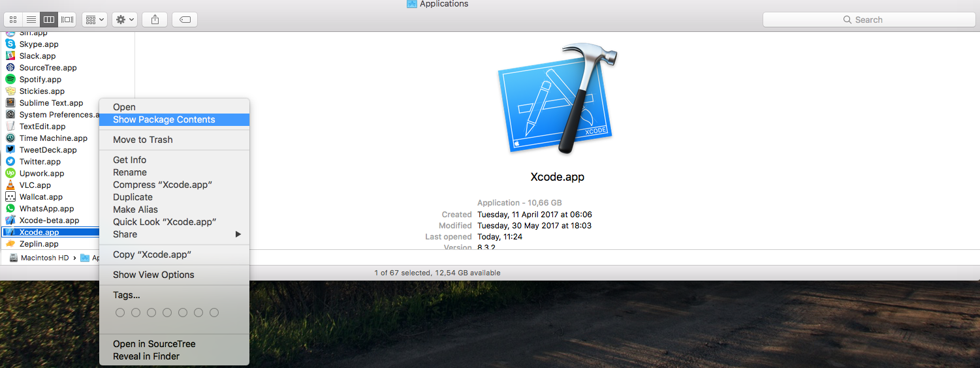Select the Xcode-beta.app icon
This screenshot has height=368, width=980.
10,221
